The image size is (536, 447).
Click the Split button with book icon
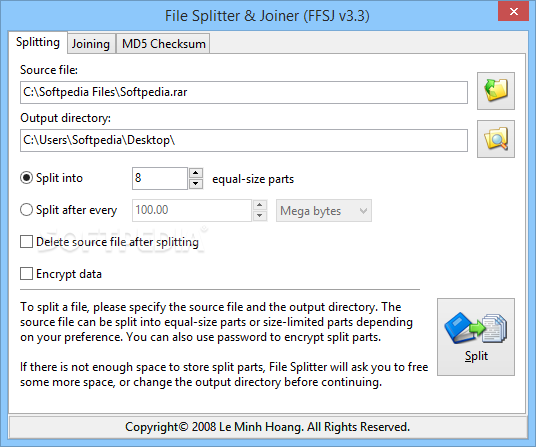(476, 337)
